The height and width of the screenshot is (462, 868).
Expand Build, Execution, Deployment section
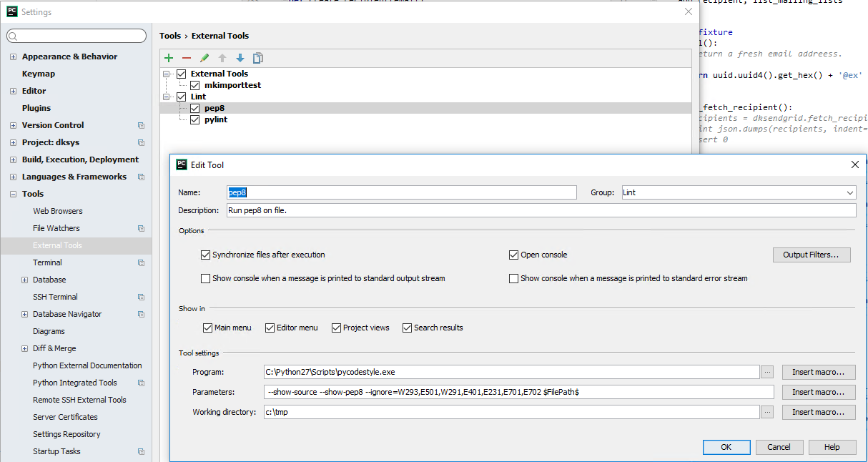click(x=13, y=159)
